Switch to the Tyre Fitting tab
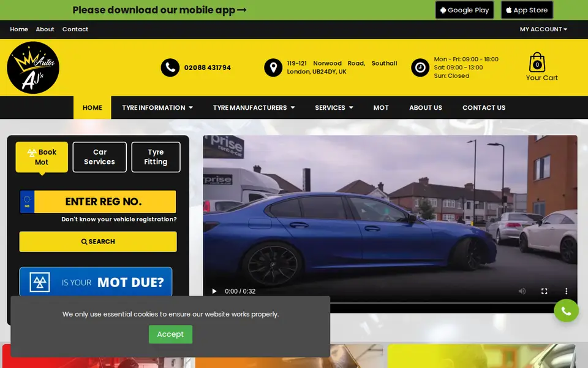The width and height of the screenshot is (588, 368). [156, 157]
